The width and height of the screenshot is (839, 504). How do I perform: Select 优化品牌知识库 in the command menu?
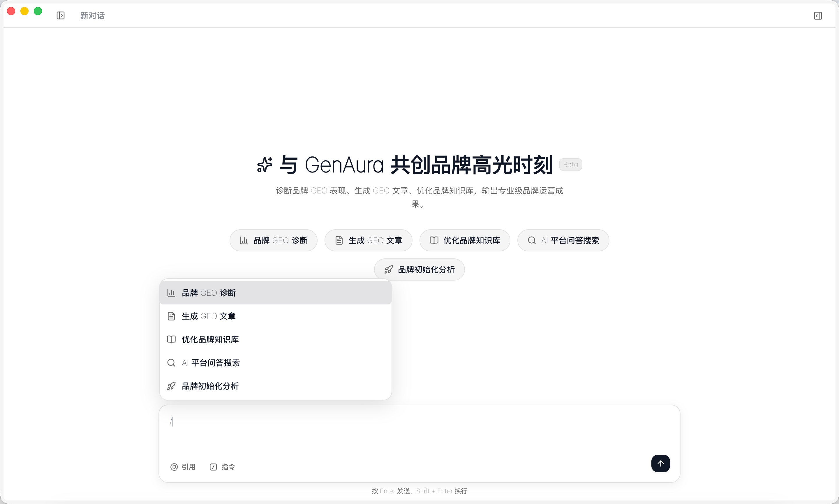[x=275, y=339]
